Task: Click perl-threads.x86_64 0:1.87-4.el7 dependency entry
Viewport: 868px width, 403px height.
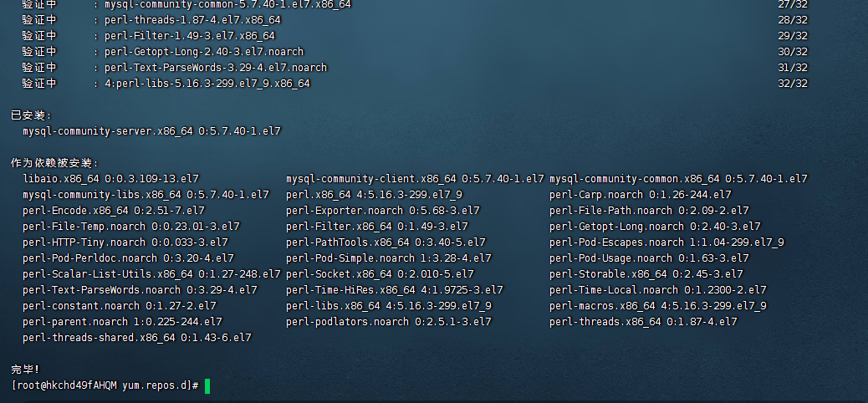Action: coord(643,322)
